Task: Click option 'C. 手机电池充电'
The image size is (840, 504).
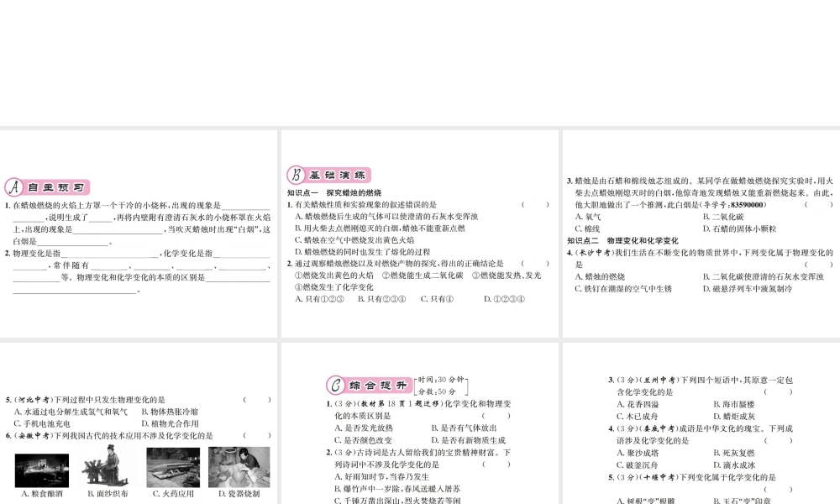Action: tap(42, 423)
